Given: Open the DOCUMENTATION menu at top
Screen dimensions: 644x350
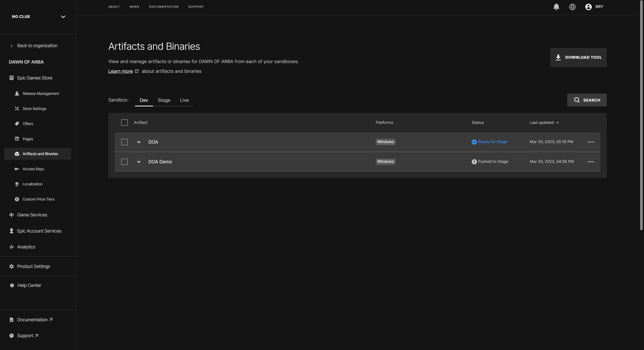Looking at the screenshot, I should (x=164, y=7).
